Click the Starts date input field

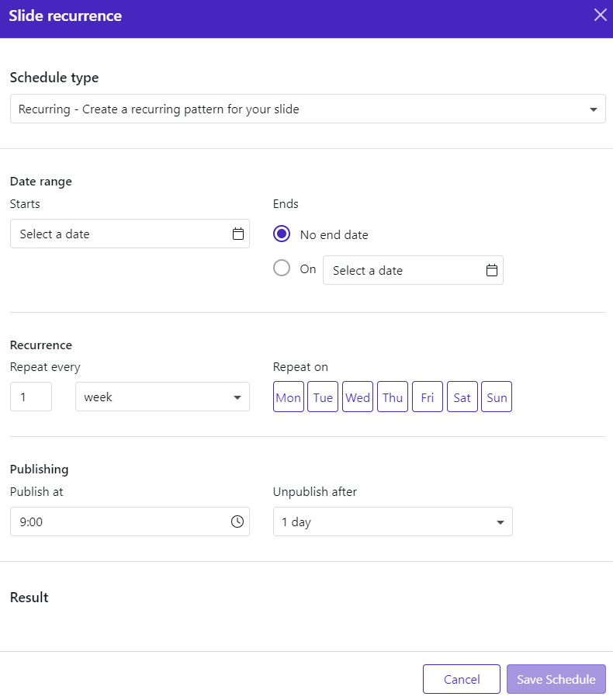130,234
